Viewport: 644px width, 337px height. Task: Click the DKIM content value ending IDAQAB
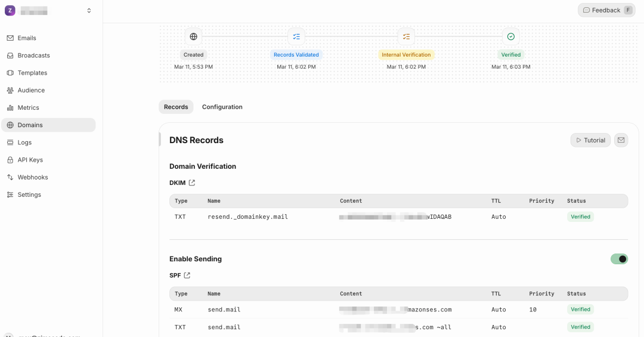[x=395, y=217]
